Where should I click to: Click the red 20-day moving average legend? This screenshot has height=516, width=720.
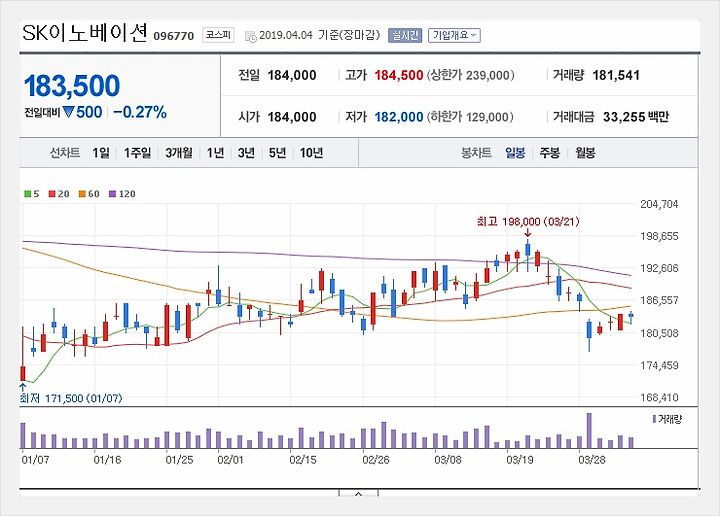[x=59, y=194]
